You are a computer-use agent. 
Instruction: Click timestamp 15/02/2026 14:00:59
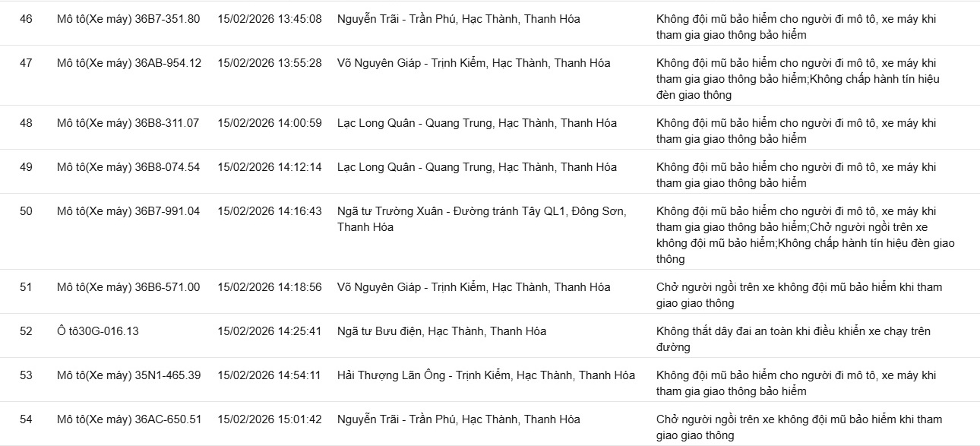click(x=270, y=123)
